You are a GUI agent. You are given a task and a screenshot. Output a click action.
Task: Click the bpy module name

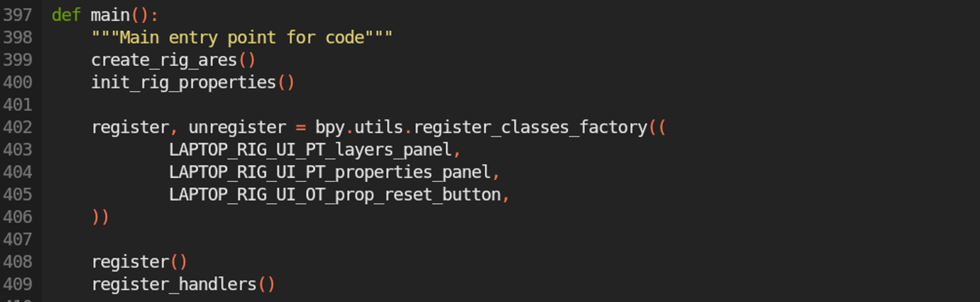click(x=330, y=127)
